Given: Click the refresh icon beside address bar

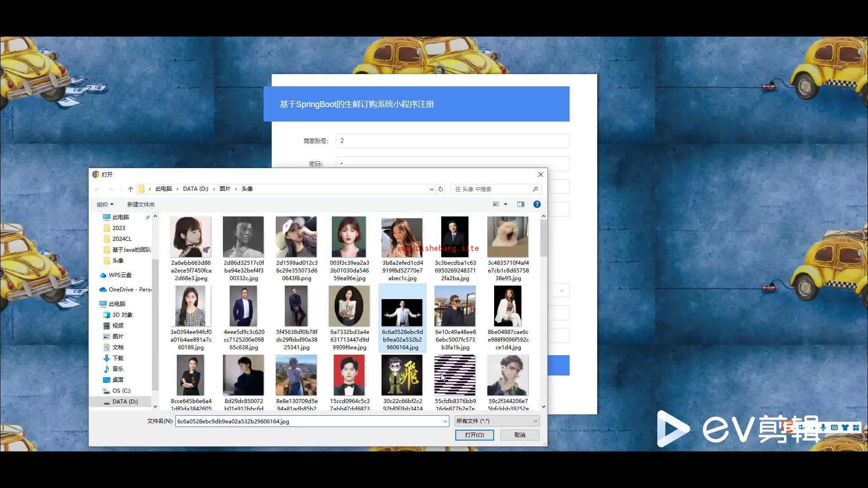Looking at the screenshot, I should [441, 189].
